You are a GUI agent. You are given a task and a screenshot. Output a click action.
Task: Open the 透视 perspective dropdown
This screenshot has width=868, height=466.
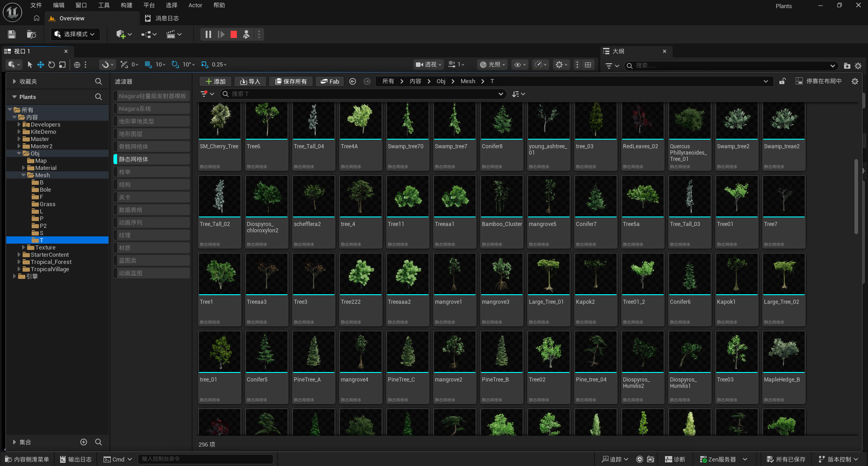[429, 65]
